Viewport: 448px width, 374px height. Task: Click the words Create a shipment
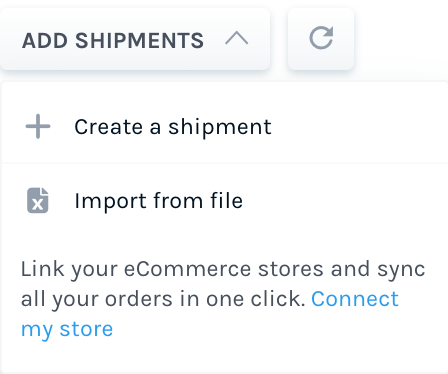[173, 127]
